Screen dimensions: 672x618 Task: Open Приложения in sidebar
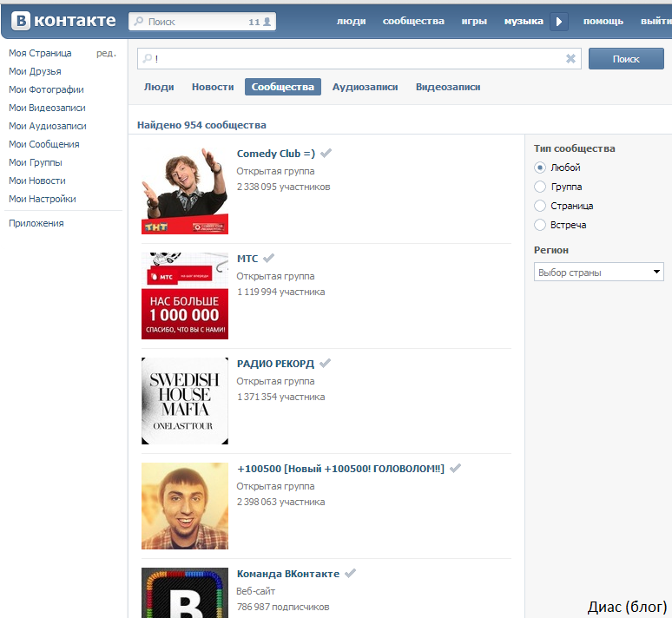36,223
